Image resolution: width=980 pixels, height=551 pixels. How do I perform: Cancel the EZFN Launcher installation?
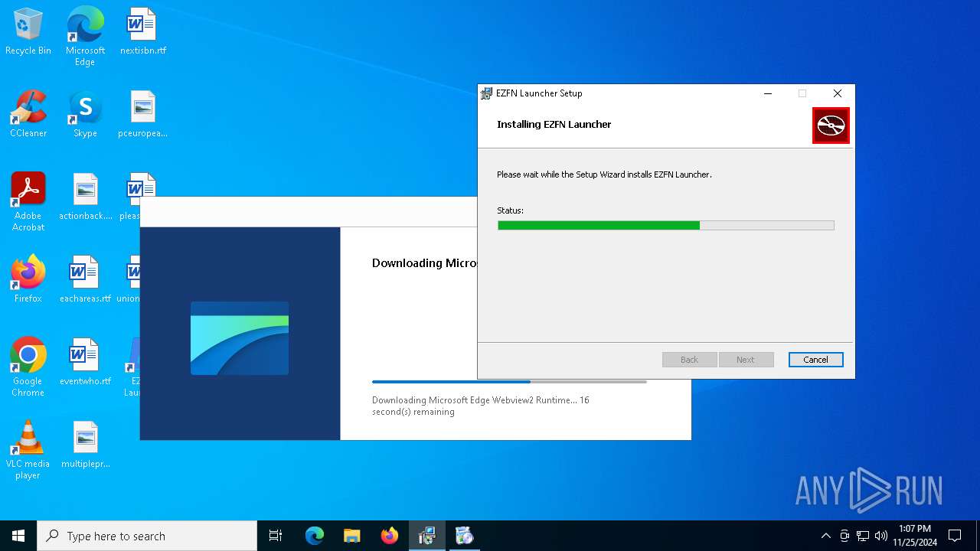[816, 360]
